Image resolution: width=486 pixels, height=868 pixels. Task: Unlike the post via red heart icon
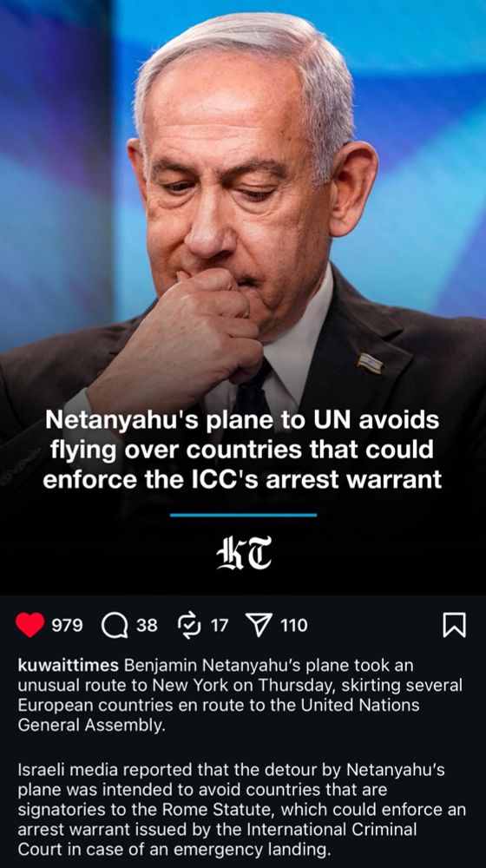(30, 626)
